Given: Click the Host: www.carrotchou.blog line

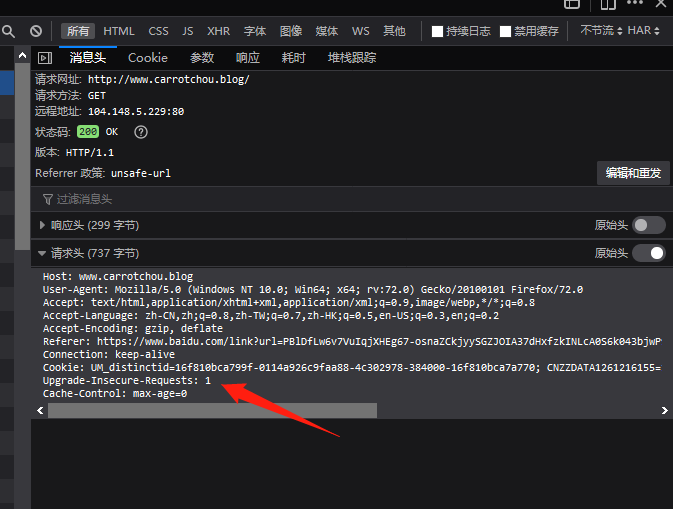Looking at the screenshot, I should tap(118, 276).
